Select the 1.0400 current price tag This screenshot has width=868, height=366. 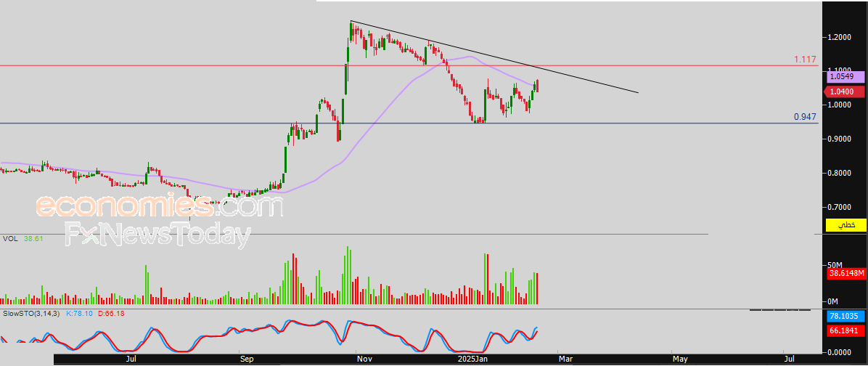845,91
